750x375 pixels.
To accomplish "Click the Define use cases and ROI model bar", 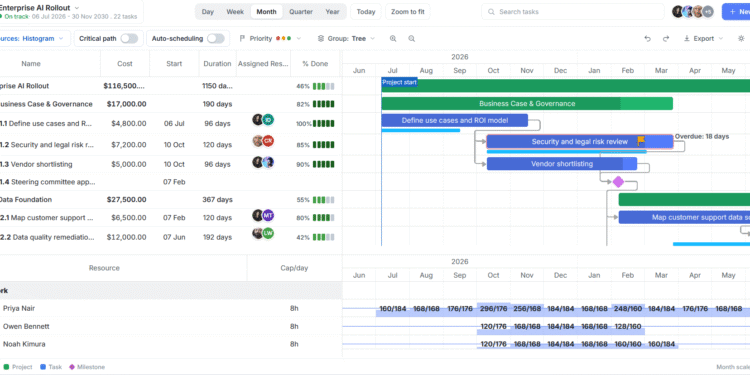I will click(454, 121).
